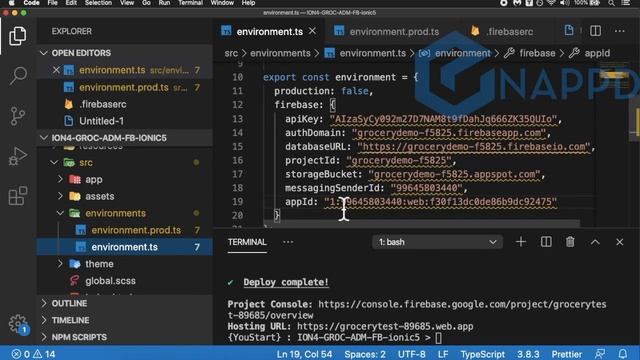Open the shell selector dropdown 1: bash
Image resolution: width=640 pixels, height=360 pixels.
[437, 242]
